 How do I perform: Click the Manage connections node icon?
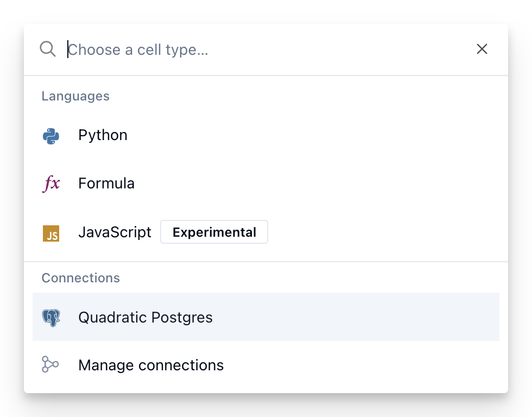tap(50, 365)
